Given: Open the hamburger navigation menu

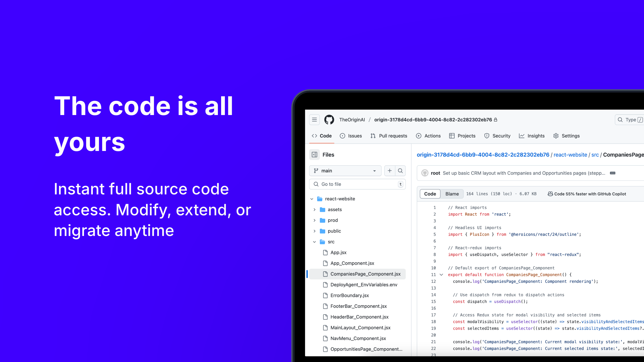Looking at the screenshot, I should point(314,120).
